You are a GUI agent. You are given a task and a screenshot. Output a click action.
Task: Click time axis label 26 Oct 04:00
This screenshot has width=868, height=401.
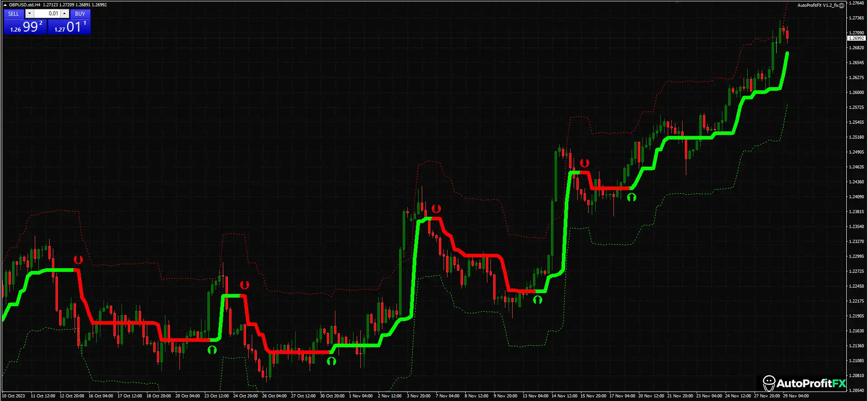(274, 396)
